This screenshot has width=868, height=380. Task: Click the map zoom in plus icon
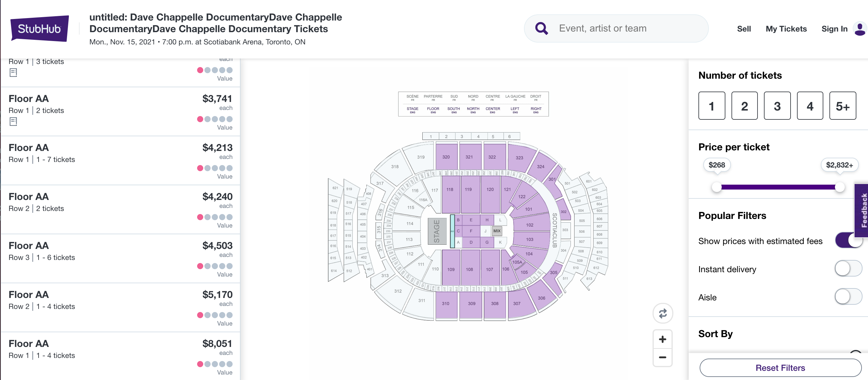point(662,339)
